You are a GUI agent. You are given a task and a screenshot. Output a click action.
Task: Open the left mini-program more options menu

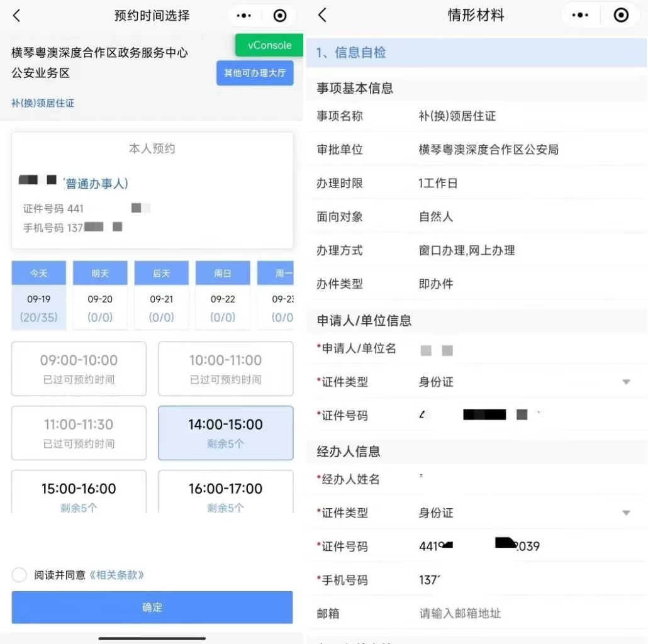tap(244, 16)
